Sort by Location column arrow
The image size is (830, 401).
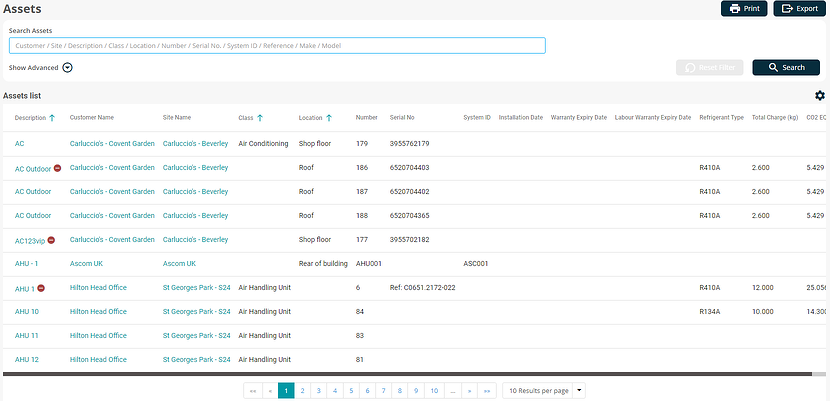[329, 118]
